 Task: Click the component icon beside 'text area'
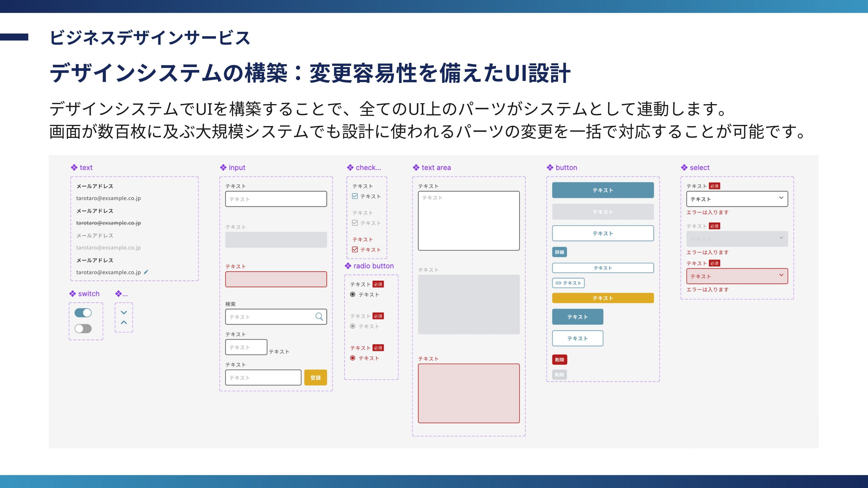416,167
